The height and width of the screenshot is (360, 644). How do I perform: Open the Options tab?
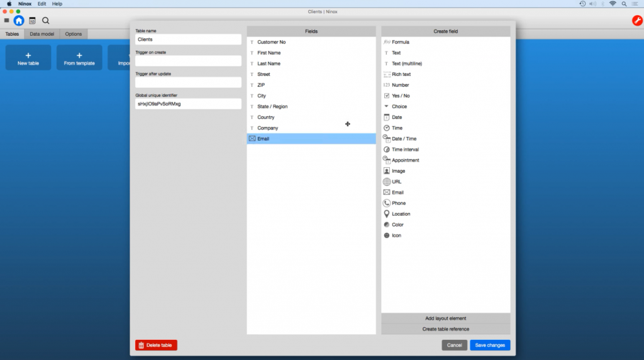(x=74, y=34)
